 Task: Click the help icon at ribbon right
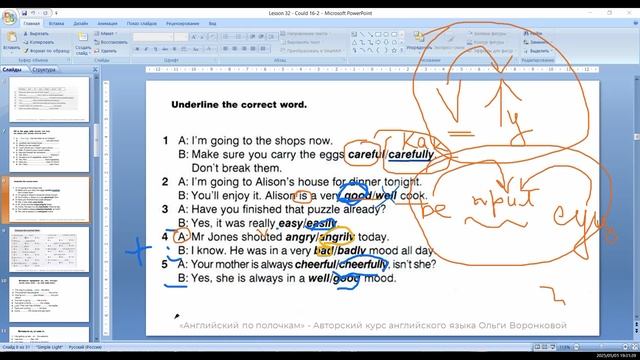(635, 24)
